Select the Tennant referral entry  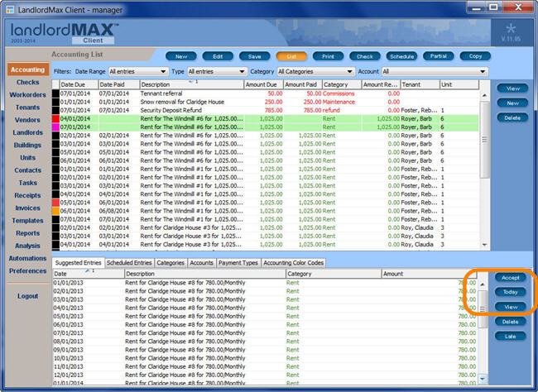266,93
